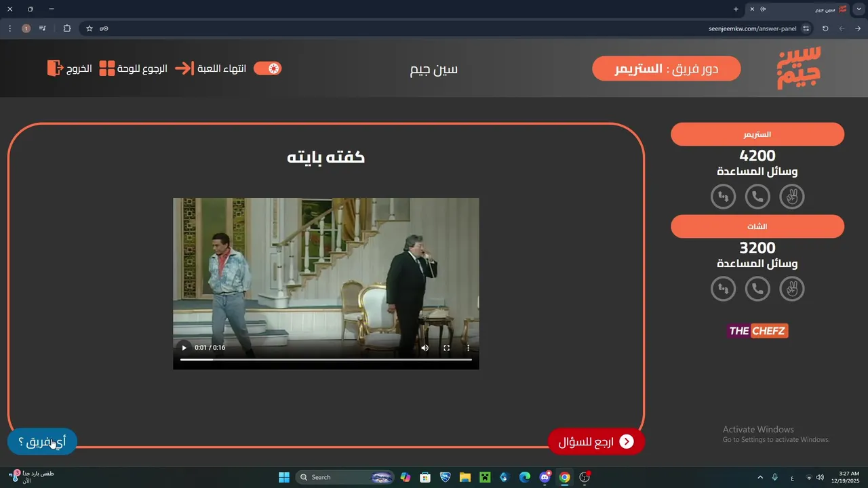
Task: Open the weather widget on the taskbar
Action: click(33, 477)
